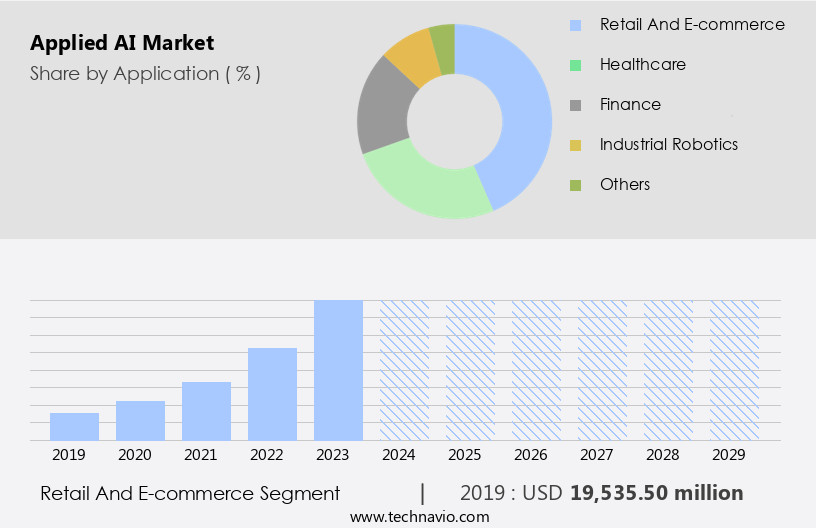This screenshot has height=528, width=816.
Task: Select the Healthcare legend label
Action: coord(642,65)
